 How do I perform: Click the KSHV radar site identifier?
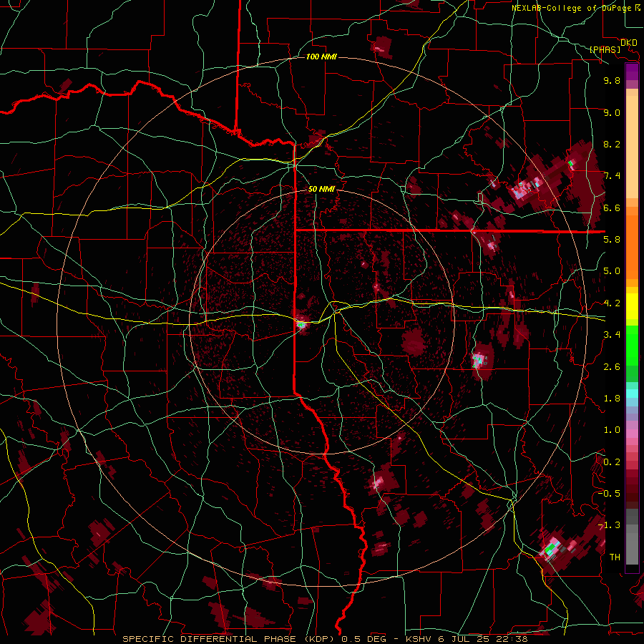(419, 639)
